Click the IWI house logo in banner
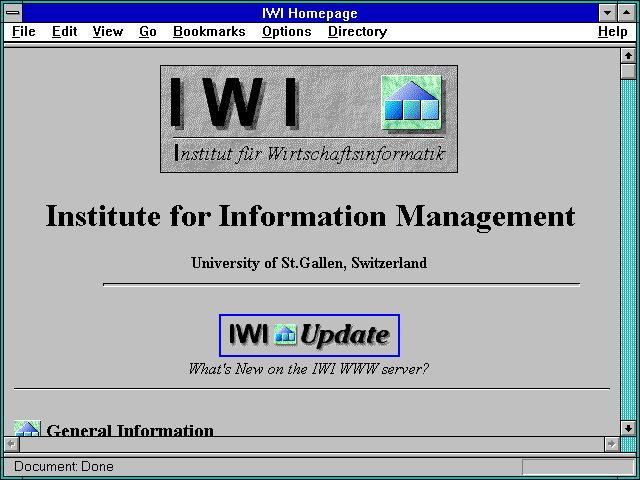The width and height of the screenshot is (640, 480). 411,102
